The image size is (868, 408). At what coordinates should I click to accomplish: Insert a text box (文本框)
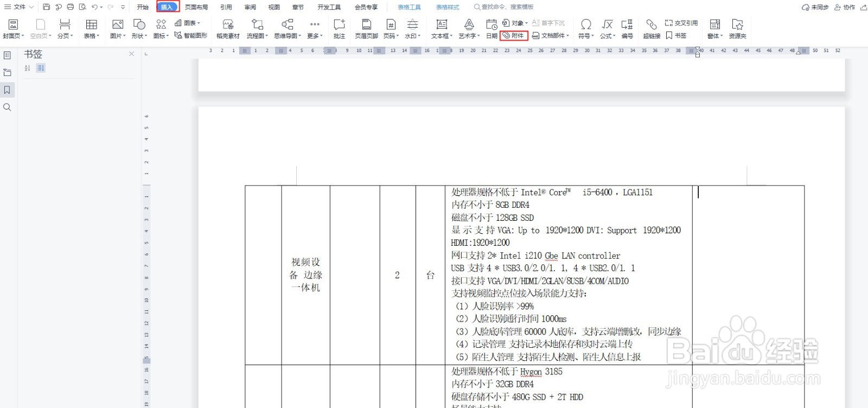pyautogui.click(x=442, y=29)
